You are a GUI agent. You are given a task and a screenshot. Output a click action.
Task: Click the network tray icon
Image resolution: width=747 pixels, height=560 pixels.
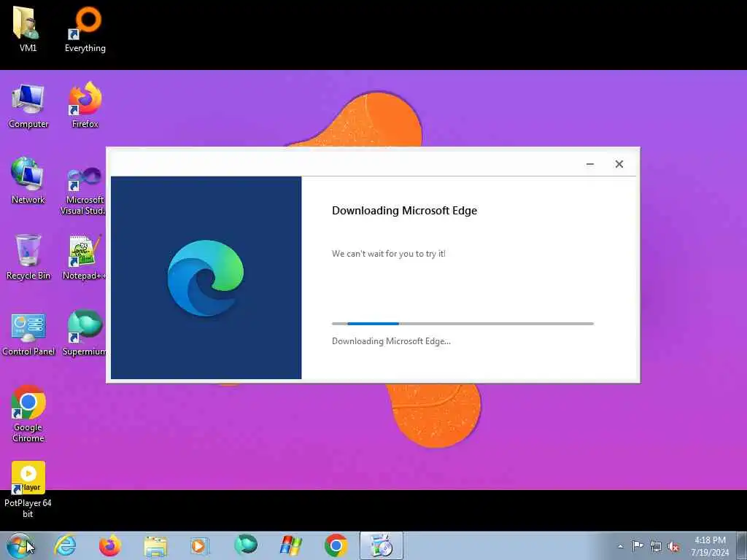point(656,546)
